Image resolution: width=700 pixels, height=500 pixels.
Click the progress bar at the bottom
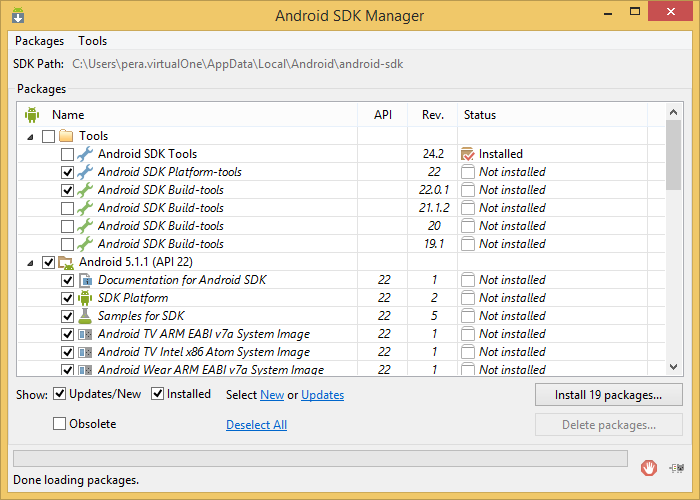320,458
